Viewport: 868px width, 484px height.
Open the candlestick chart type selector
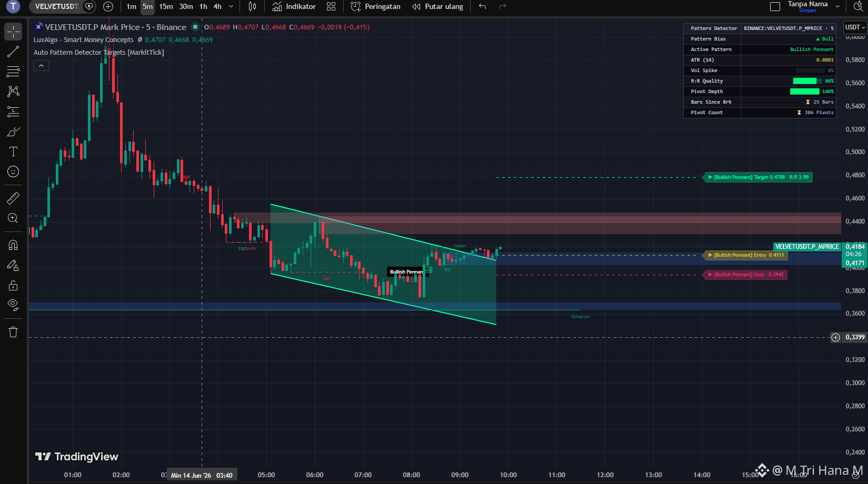[253, 6]
